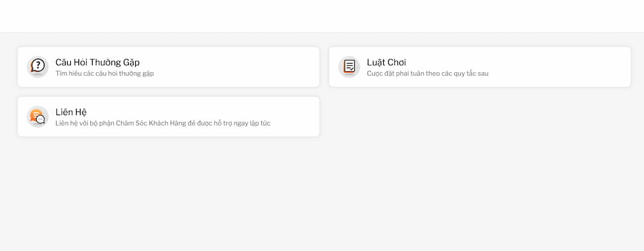Open the Liên Hệ support card
This screenshot has width=644, height=251.
(x=168, y=116)
